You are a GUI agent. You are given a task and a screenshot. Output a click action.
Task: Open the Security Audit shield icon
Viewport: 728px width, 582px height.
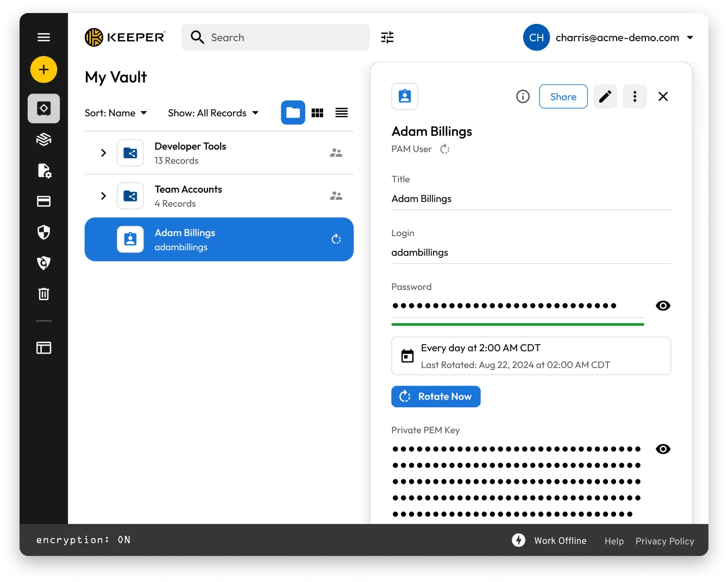pos(43,232)
